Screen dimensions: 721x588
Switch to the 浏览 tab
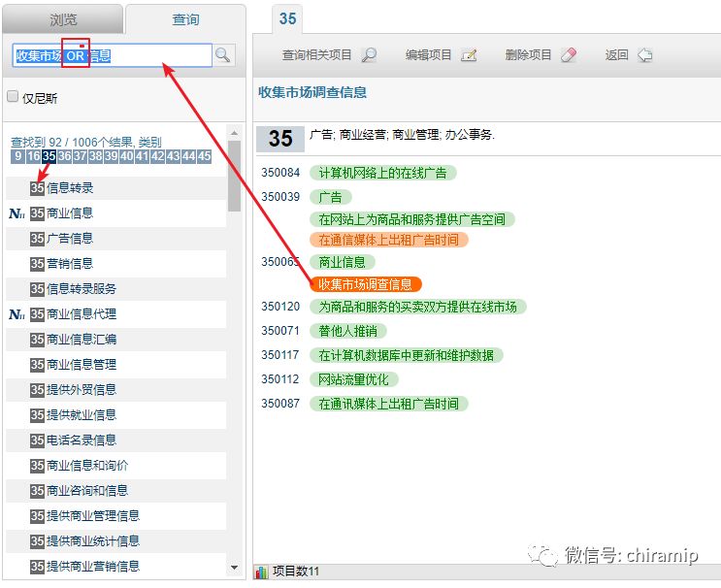click(63, 19)
